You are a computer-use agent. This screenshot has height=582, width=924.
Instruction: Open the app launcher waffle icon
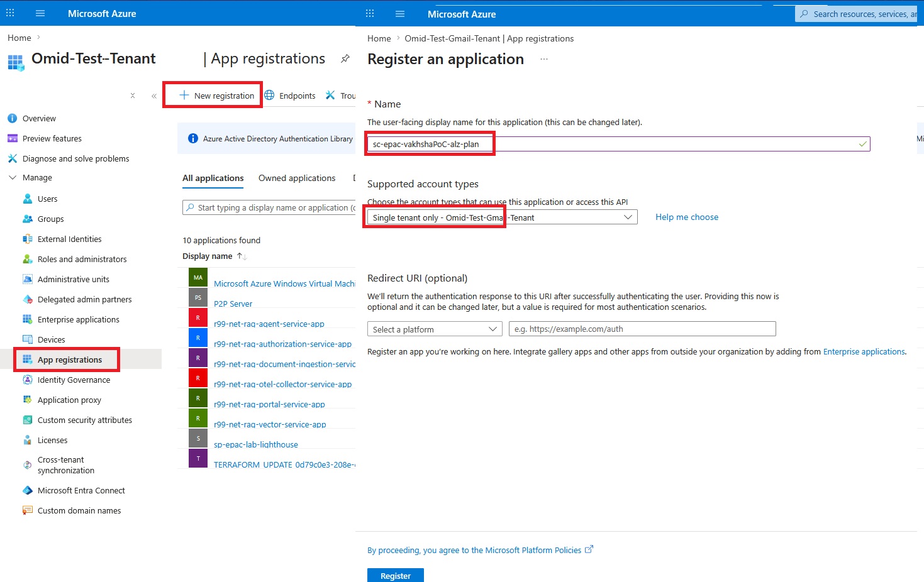9,13
